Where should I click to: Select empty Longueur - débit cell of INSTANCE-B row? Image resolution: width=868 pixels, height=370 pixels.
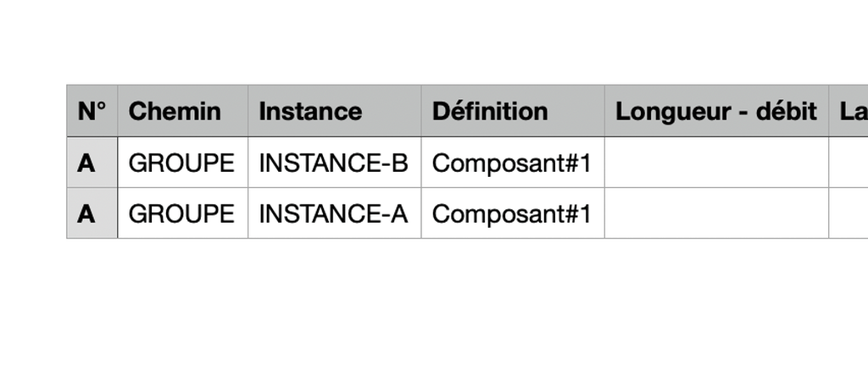click(x=716, y=162)
